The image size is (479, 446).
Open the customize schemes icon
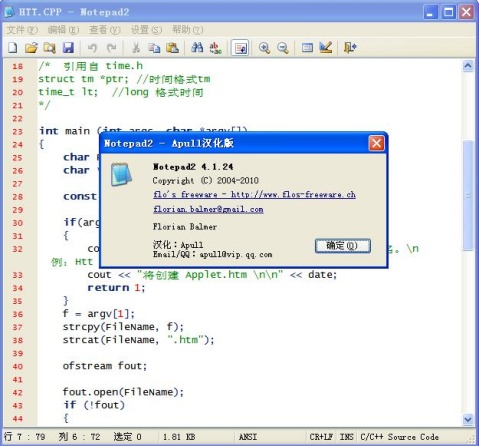[326, 48]
